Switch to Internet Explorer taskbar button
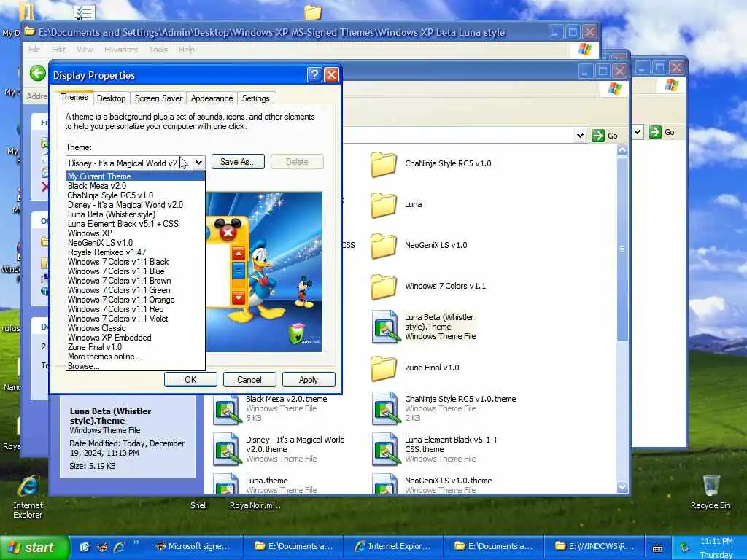The image size is (747, 560). [x=393, y=547]
